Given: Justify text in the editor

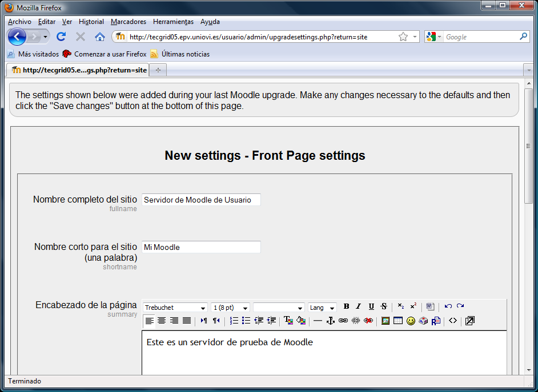Looking at the screenshot, I should tap(187, 321).
